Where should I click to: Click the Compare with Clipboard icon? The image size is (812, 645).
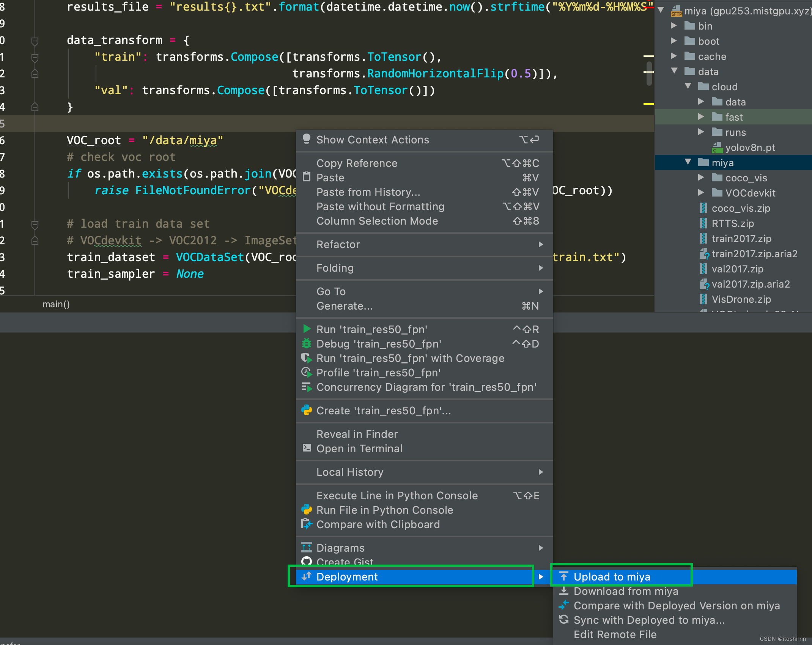pos(307,524)
